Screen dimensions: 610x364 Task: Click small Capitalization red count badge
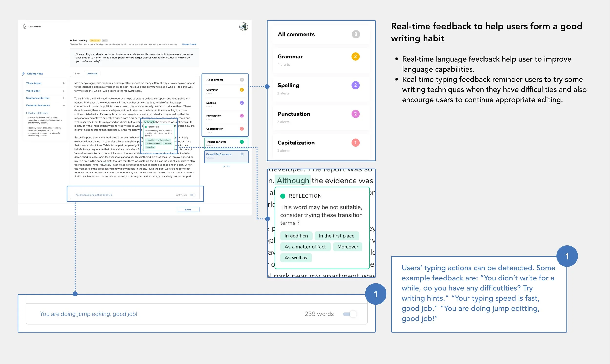pos(242,129)
